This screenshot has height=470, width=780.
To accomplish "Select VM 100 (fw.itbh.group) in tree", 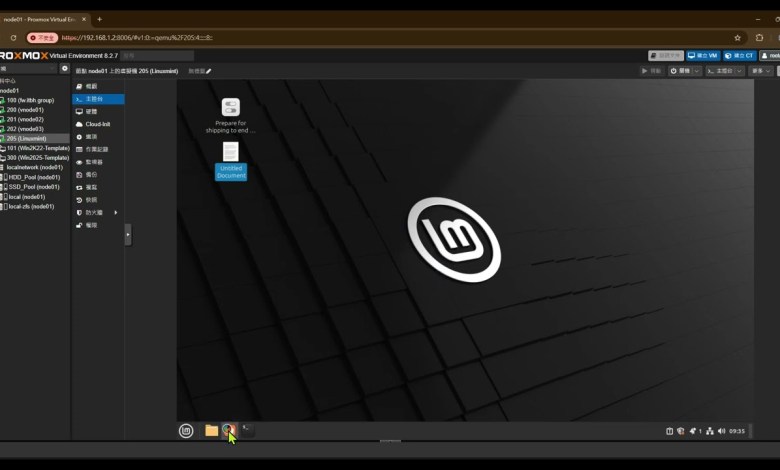I will (x=35, y=100).
